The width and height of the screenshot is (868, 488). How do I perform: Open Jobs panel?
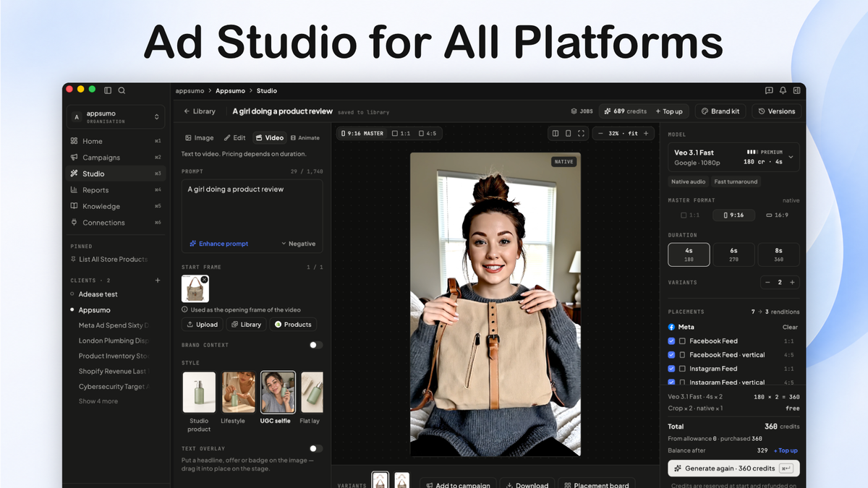pyautogui.click(x=582, y=111)
